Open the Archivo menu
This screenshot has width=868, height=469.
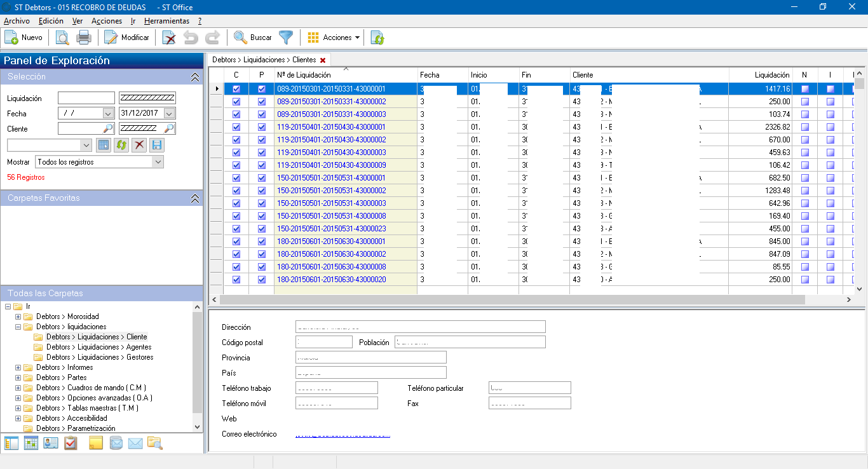tap(17, 21)
